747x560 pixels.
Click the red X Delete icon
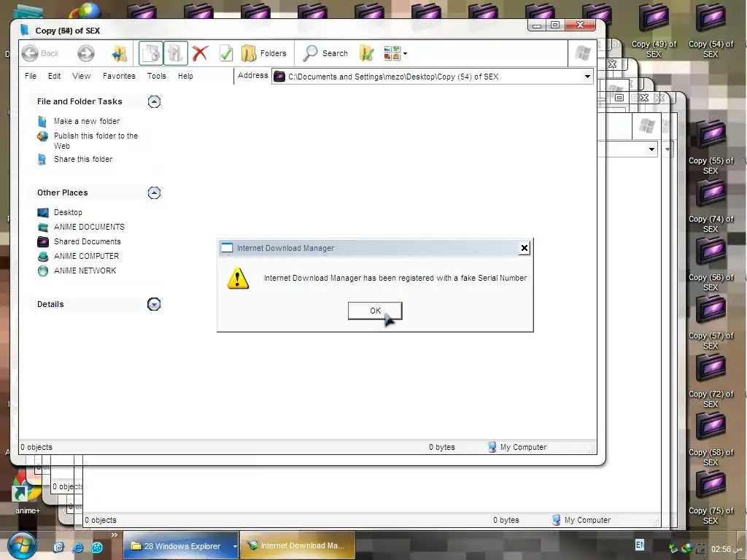200,53
